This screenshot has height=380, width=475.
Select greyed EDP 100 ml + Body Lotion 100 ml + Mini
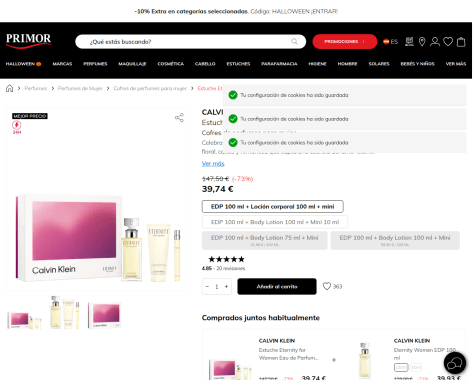click(395, 240)
